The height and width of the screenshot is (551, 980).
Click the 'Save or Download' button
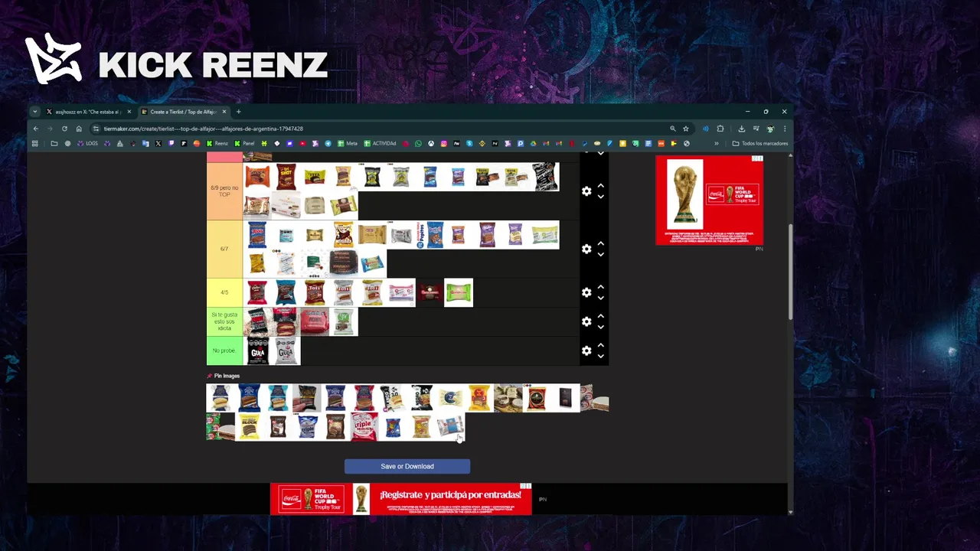(407, 466)
